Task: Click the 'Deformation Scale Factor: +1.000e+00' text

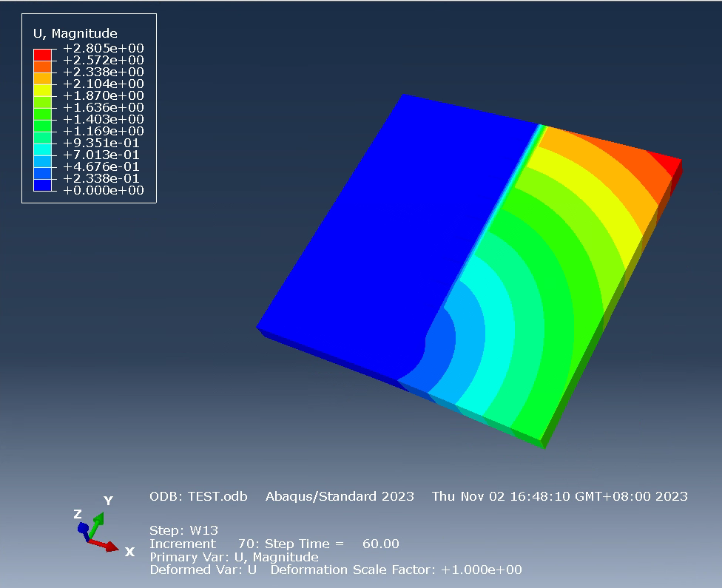Action: coord(396,570)
